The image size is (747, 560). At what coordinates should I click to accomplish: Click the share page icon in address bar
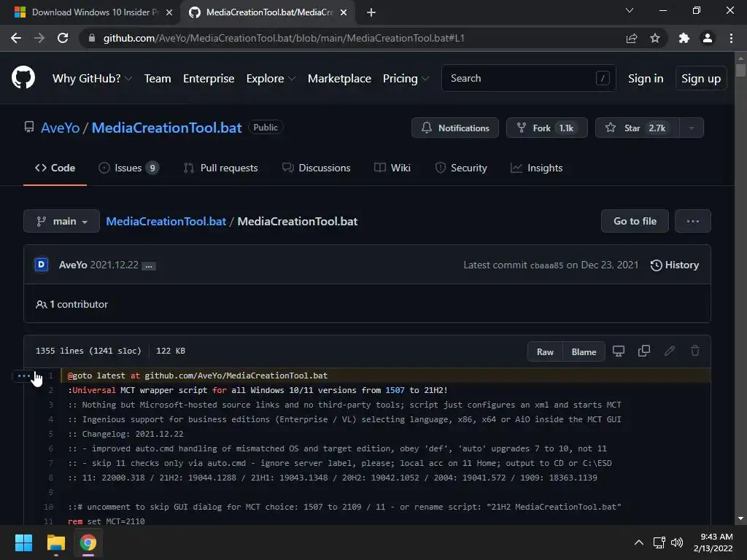click(x=632, y=38)
